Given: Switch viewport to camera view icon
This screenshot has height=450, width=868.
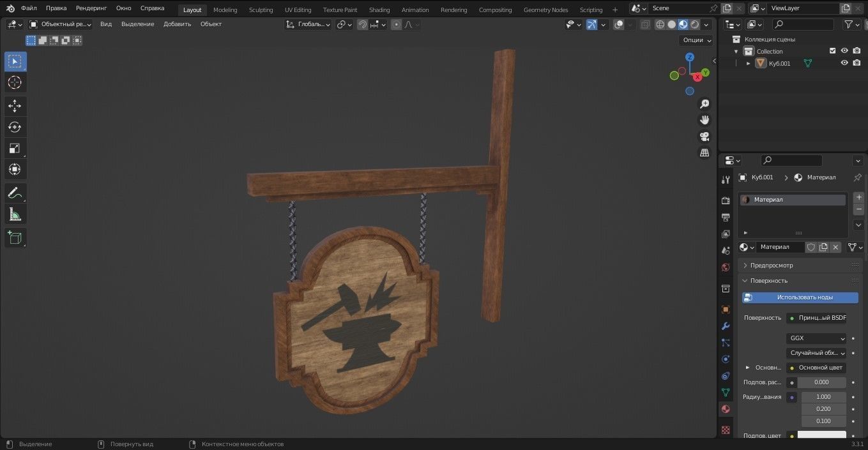Looking at the screenshot, I should [x=704, y=136].
